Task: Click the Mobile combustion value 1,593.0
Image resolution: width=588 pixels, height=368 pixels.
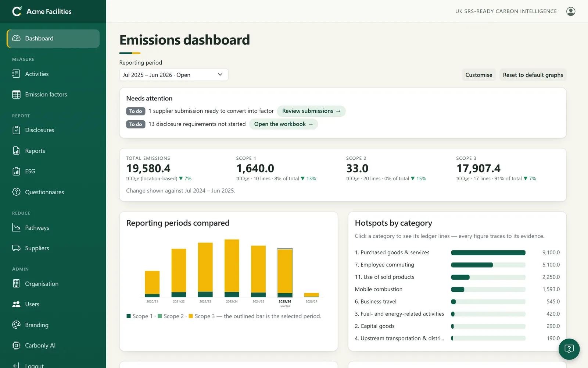Action: tap(551, 289)
